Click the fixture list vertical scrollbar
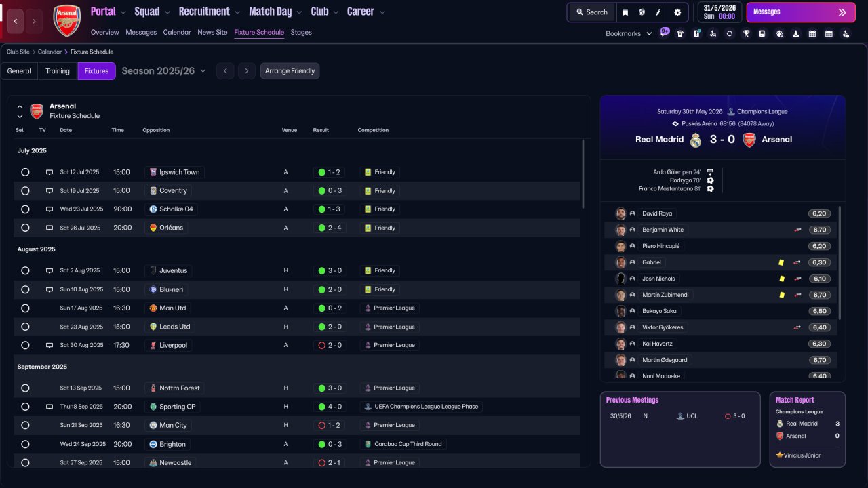868x488 pixels. point(583,174)
